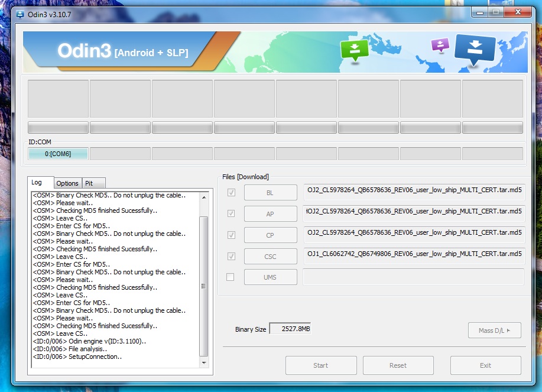Click the BL file path field
Screen dimensions: 542x392
[x=414, y=192]
